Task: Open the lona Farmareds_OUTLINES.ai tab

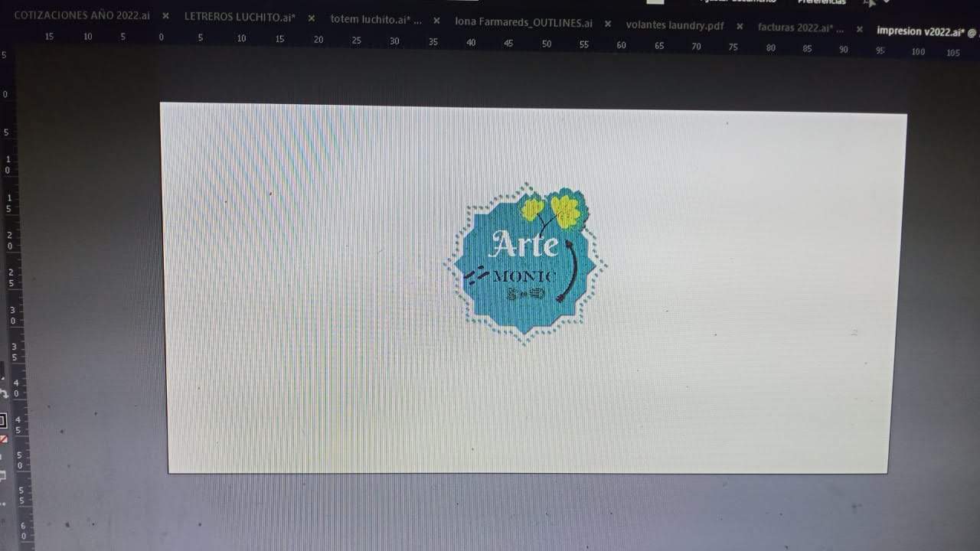Action: click(x=525, y=23)
